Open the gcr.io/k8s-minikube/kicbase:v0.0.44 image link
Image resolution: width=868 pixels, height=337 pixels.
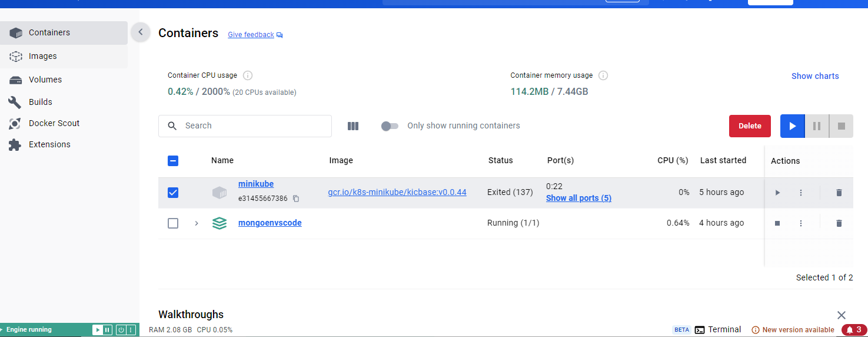[397, 193]
